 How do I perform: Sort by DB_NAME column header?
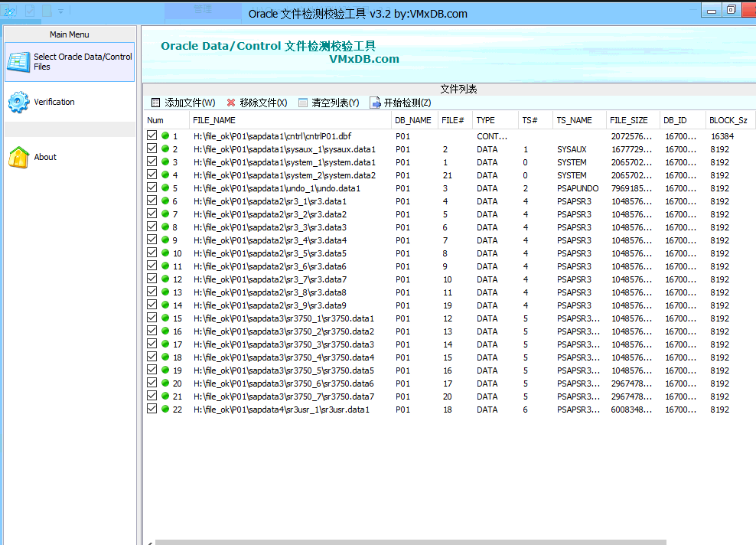point(414,120)
